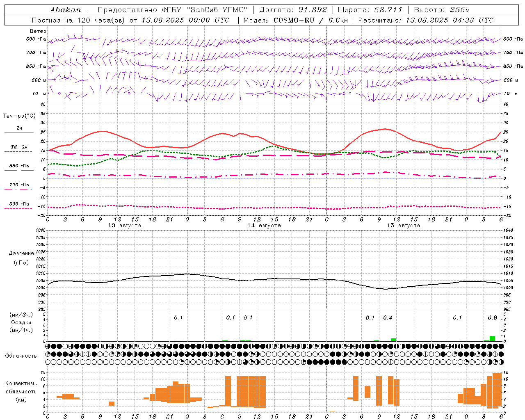The height and width of the screenshot is (420, 525).
Task: Click the '(км)' unit under convective label
Action: (x=21, y=399)
